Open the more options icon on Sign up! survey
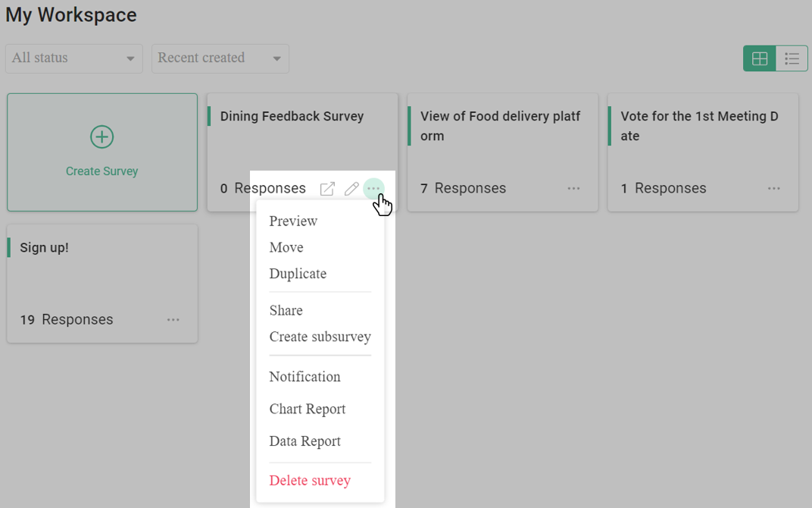This screenshot has height=508, width=812. 173,319
